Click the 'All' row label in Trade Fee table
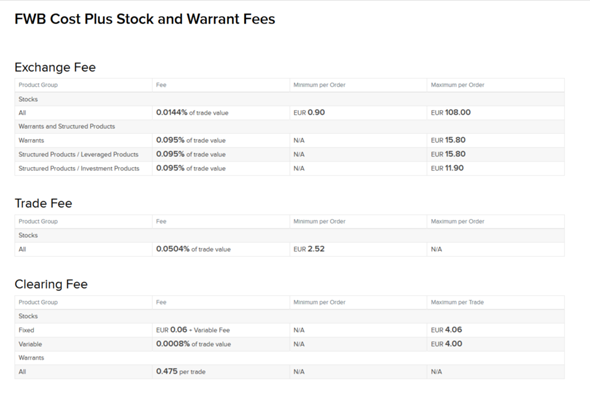This screenshot has width=590, height=394. point(22,249)
